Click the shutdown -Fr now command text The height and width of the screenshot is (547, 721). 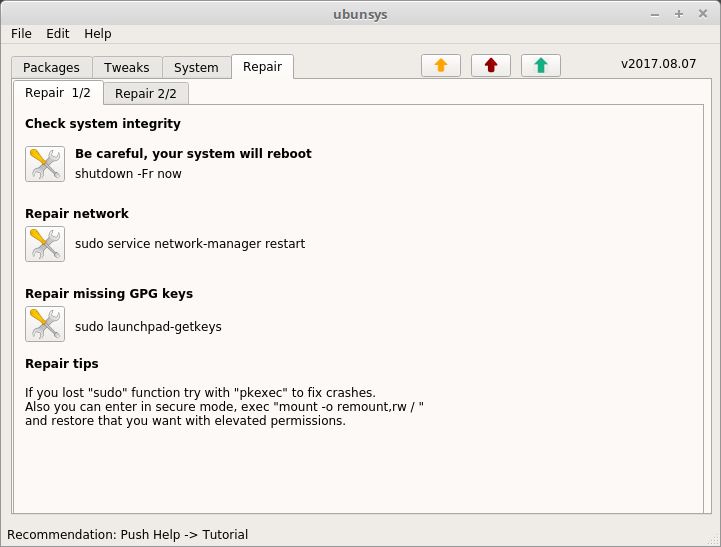coord(128,174)
